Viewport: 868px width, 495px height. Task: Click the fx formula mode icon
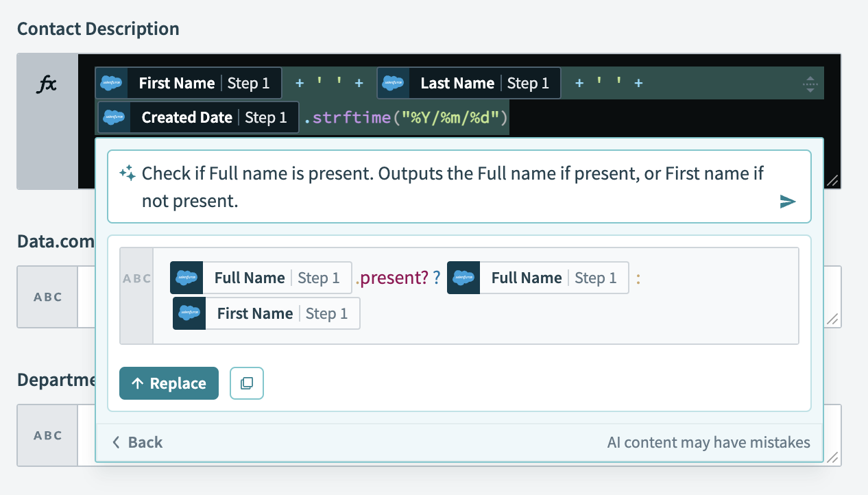click(x=47, y=84)
